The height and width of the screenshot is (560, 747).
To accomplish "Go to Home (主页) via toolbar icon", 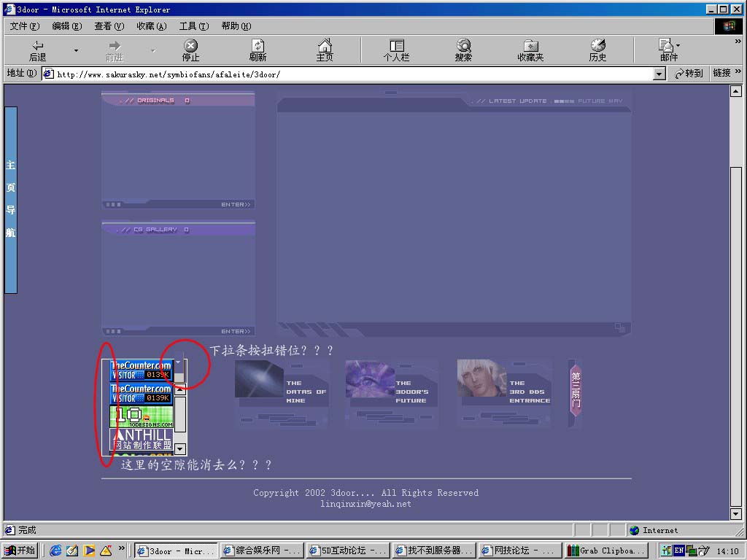I will [x=325, y=50].
